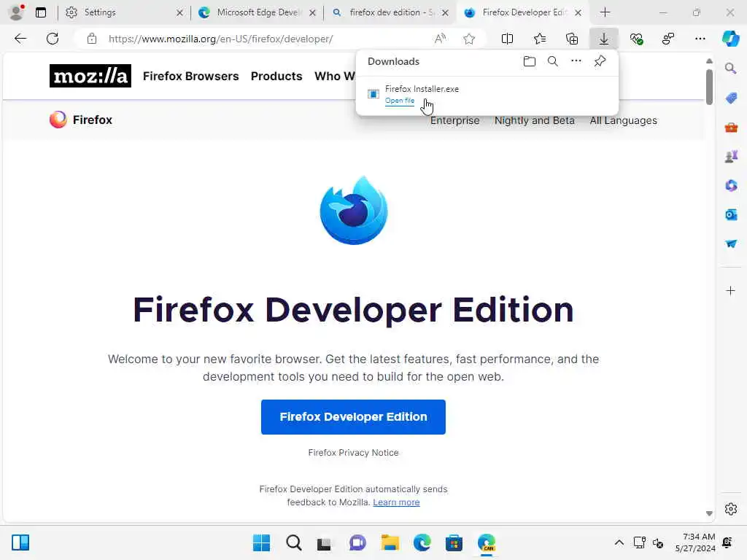Close the Microsoft Edge Developer tab
This screenshot has height=560, width=747.
312,13
